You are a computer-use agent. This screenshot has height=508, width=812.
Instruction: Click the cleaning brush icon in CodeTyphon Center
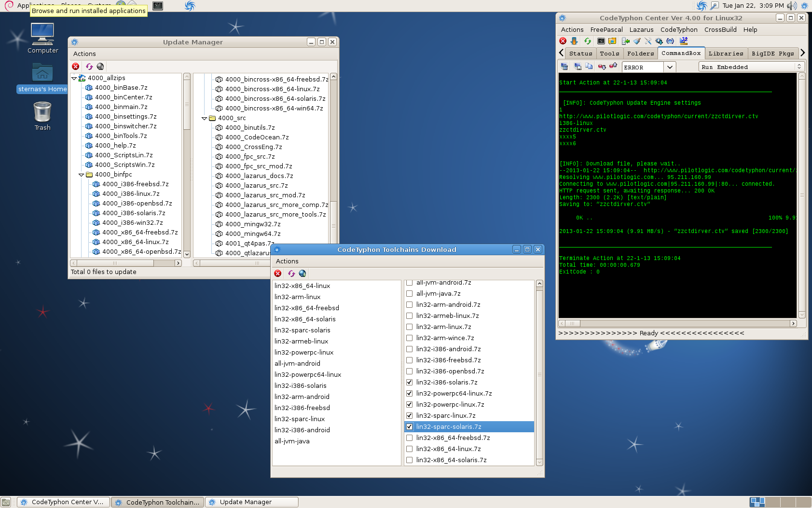(637, 41)
